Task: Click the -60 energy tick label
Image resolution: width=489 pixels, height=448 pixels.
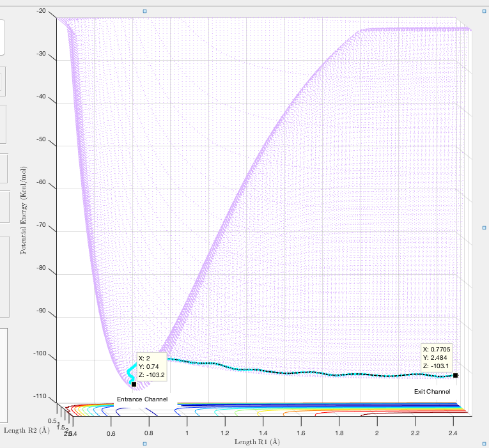Action: coord(41,182)
